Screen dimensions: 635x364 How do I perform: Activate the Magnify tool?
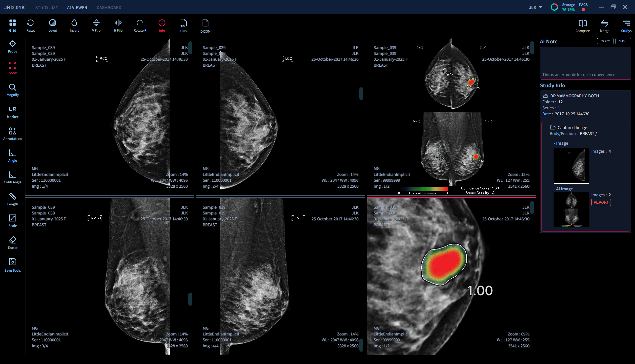tap(12, 90)
